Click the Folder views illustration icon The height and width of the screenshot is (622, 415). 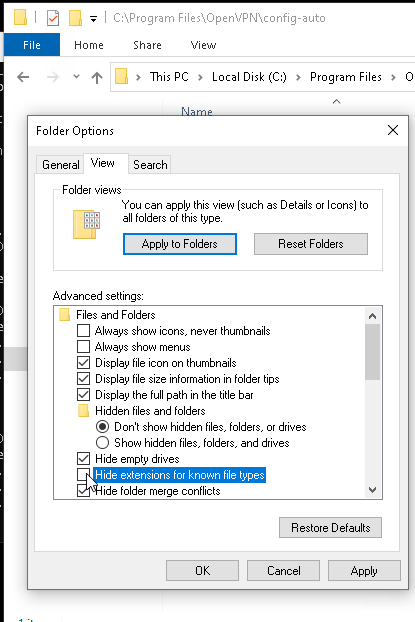[86, 224]
